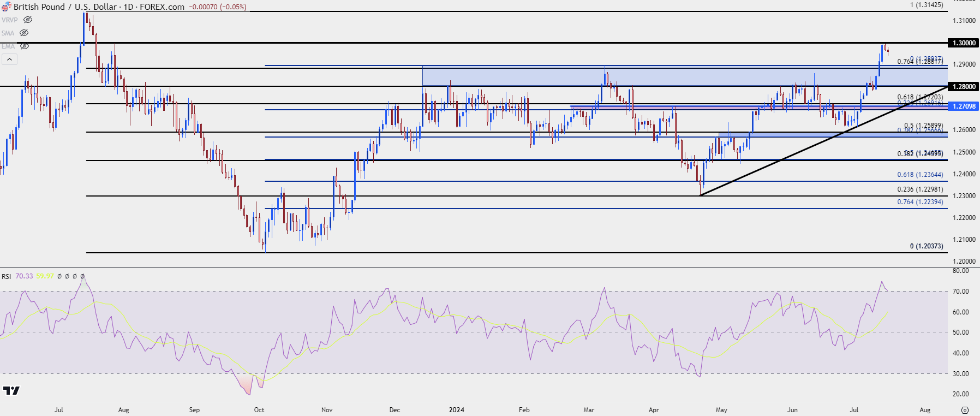The width and height of the screenshot is (980, 416).
Task: Click the Feb time axis label
Action: [x=524, y=410]
